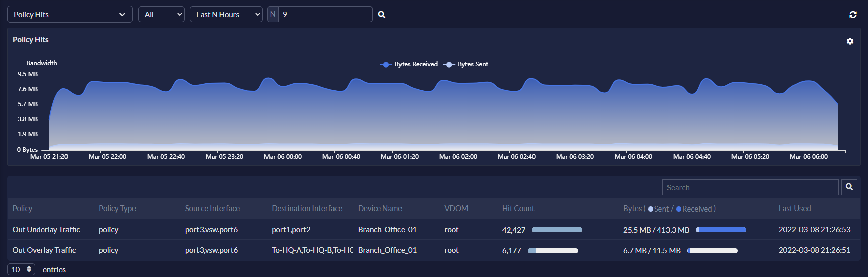Click Branch_Office_01 in Out Overlay row
This screenshot has height=277, width=868.
click(387, 250)
